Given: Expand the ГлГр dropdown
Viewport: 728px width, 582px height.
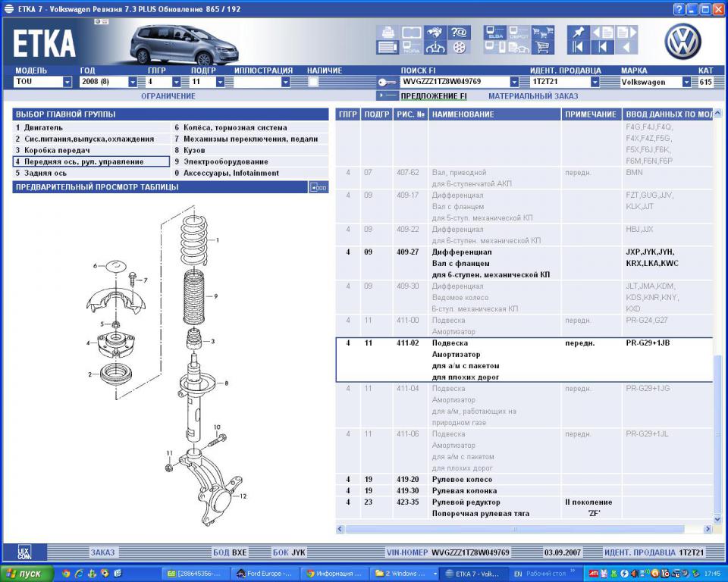Looking at the screenshot, I should click(176, 82).
